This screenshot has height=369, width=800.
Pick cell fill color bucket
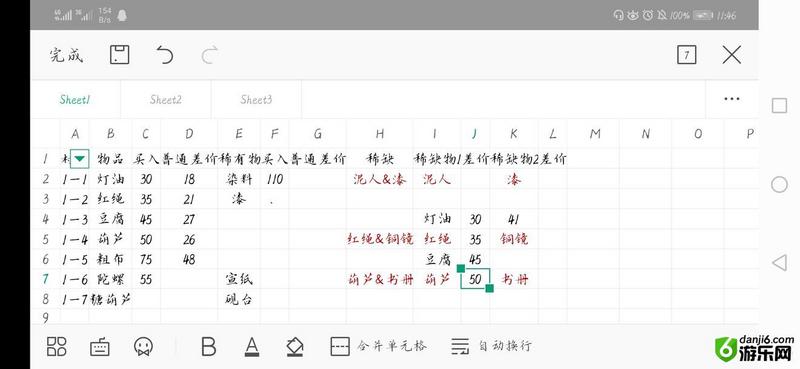click(x=295, y=347)
